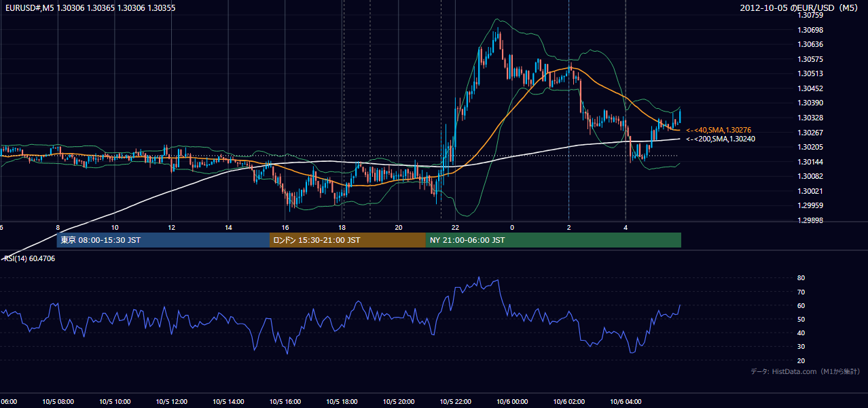Image resolution: width=868 pixels, height=408 pixels.
Task: Click RSI scale level 40
Action: (801, 333)
